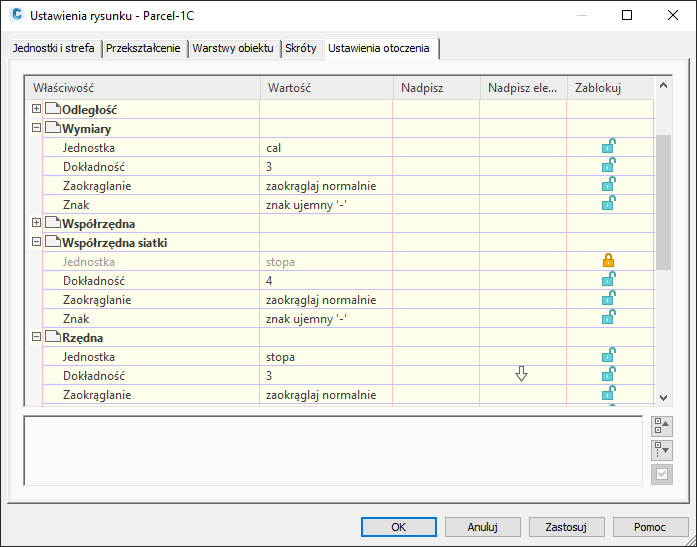Click the vertical scrollbar thumb of the table

coord(663,200)
